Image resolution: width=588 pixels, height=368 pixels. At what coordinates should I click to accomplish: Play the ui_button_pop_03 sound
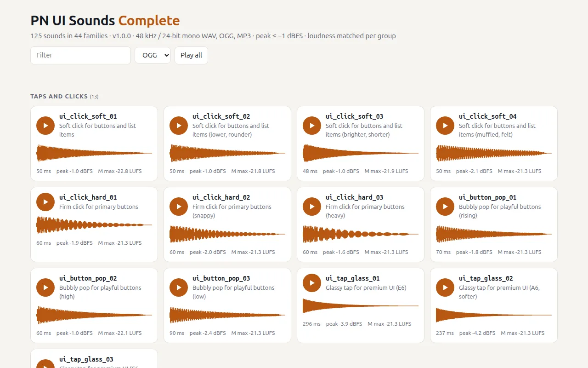179,287
